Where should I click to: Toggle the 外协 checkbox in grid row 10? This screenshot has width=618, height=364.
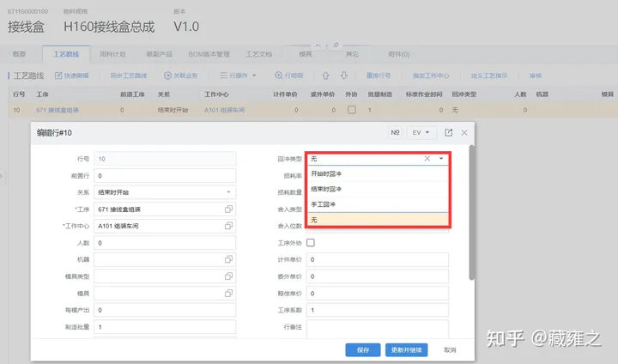coord(351,110)
